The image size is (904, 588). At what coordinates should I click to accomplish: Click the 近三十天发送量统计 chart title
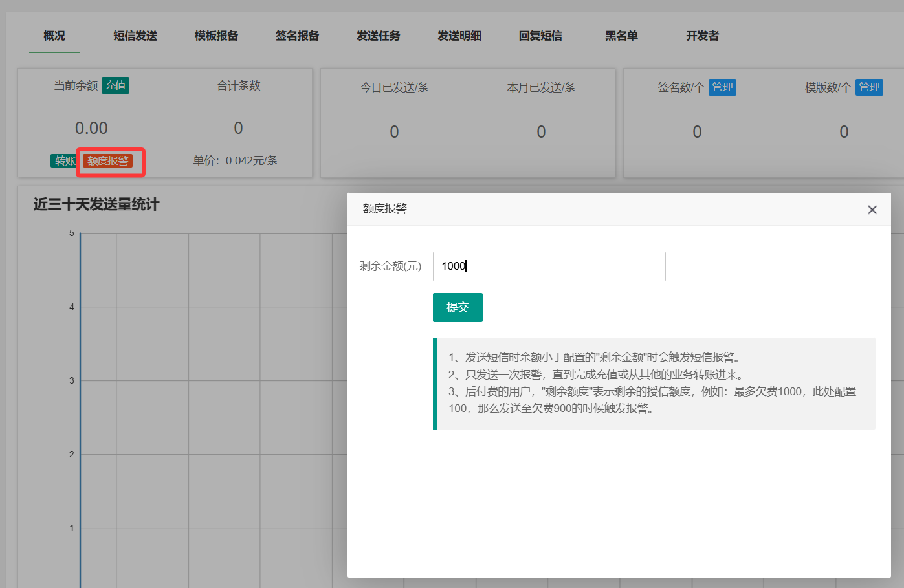[96, 204]
